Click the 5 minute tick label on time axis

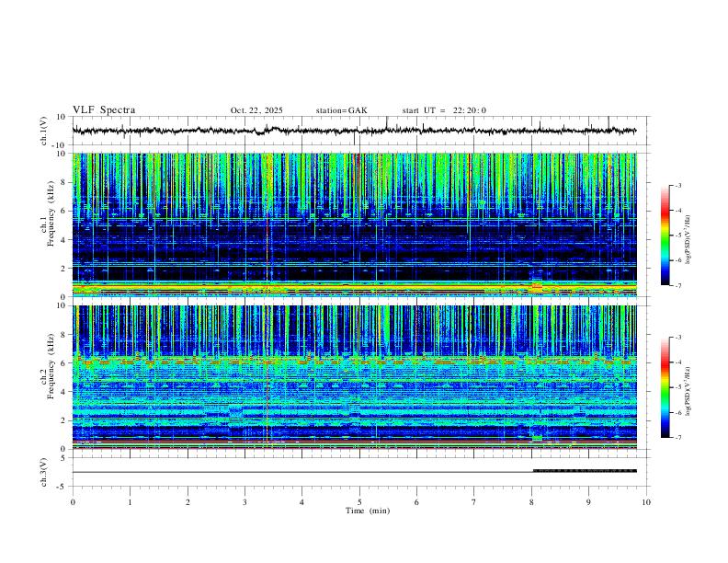point(359,502)
